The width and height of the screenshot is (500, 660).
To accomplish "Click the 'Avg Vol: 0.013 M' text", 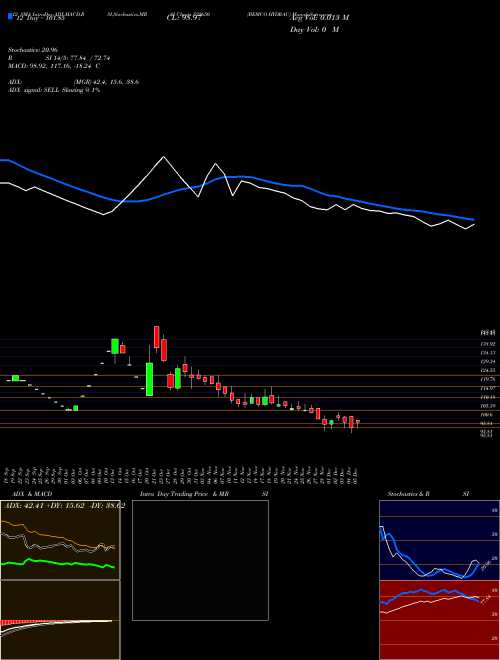I will pyautogui.click(x=319, y=18).
